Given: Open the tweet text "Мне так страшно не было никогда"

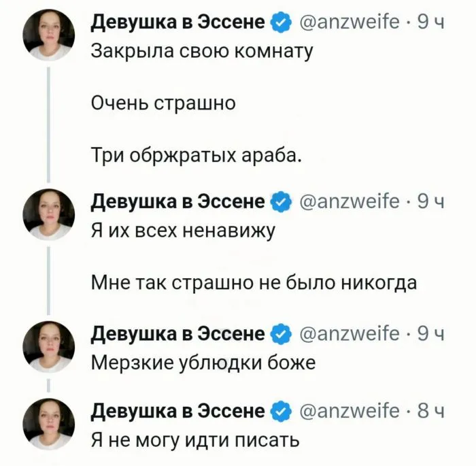Looking at the screenshot, I should pyautogui.click(x=253, y=282).
